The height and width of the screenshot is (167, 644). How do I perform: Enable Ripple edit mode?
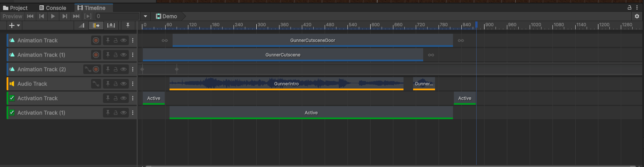tap(96, 25)
